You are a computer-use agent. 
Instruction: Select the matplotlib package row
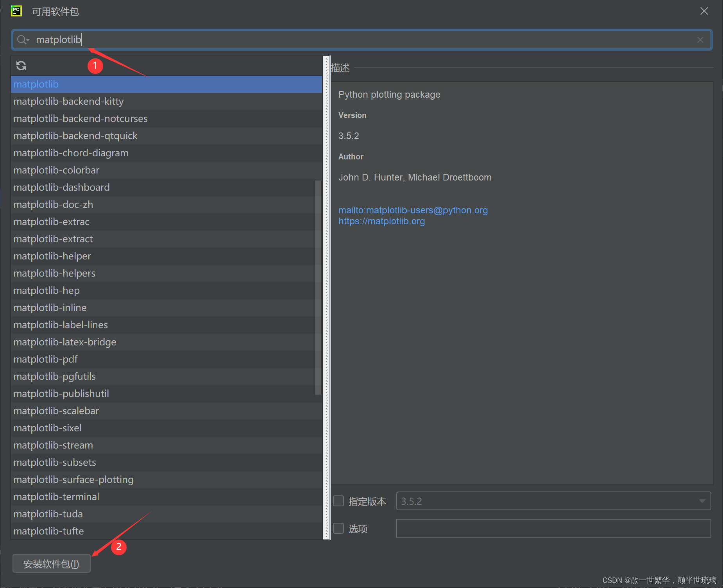[166, 84]
